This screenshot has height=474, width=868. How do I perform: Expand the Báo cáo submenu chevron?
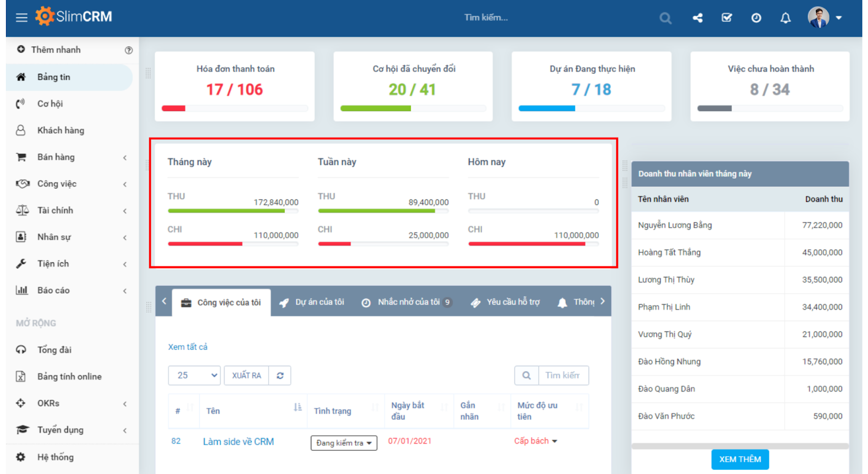(x=125, y=290)
